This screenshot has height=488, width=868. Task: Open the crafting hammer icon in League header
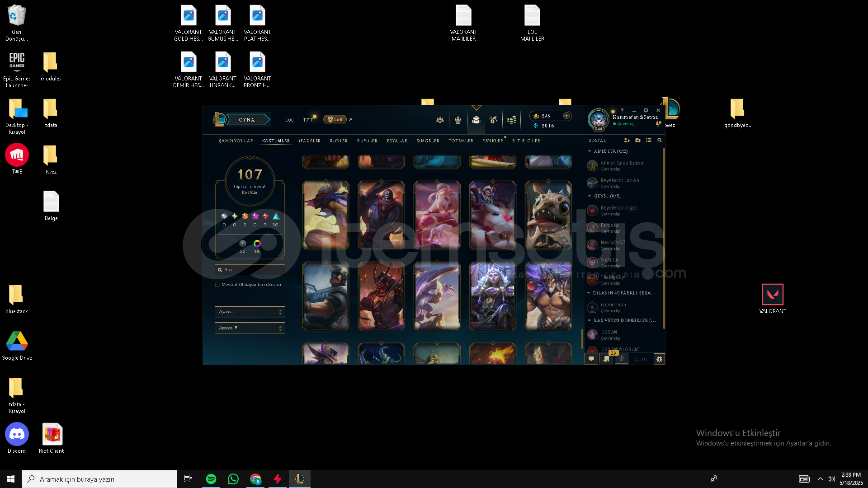click(x=493, y=120)
